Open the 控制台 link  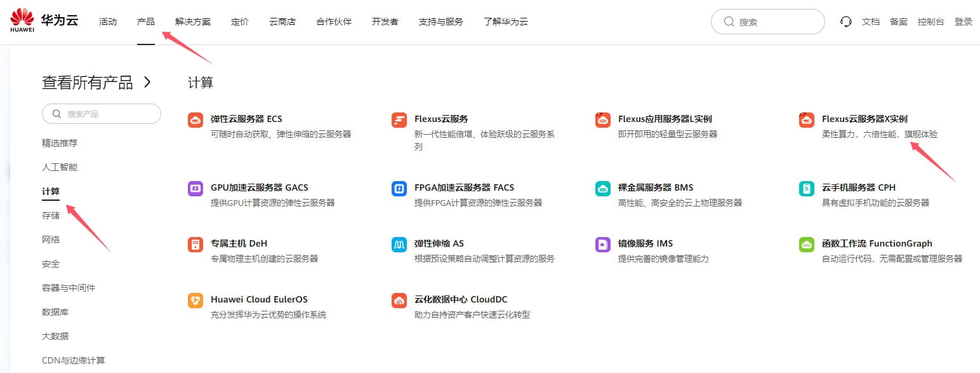coord(931,21)
